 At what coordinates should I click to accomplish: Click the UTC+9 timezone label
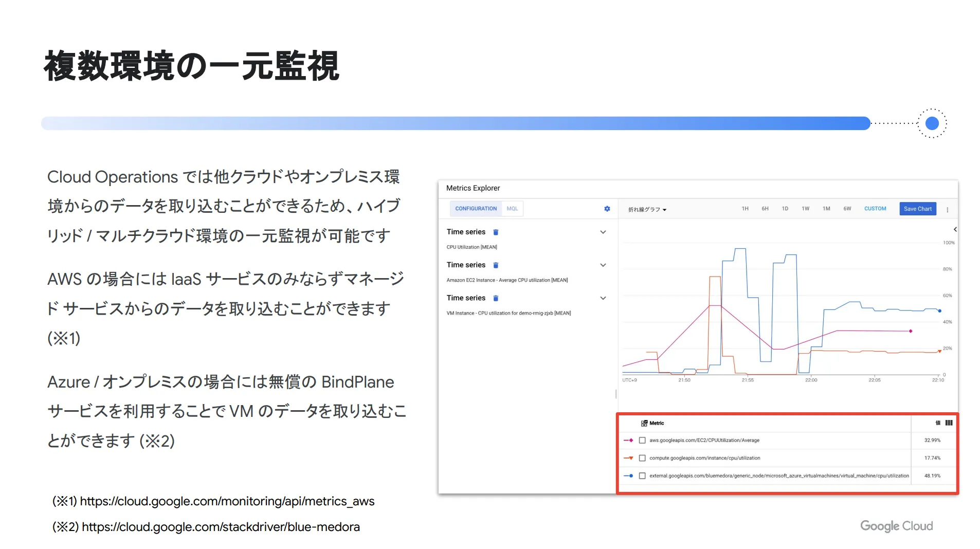click(x=629, y=380)
